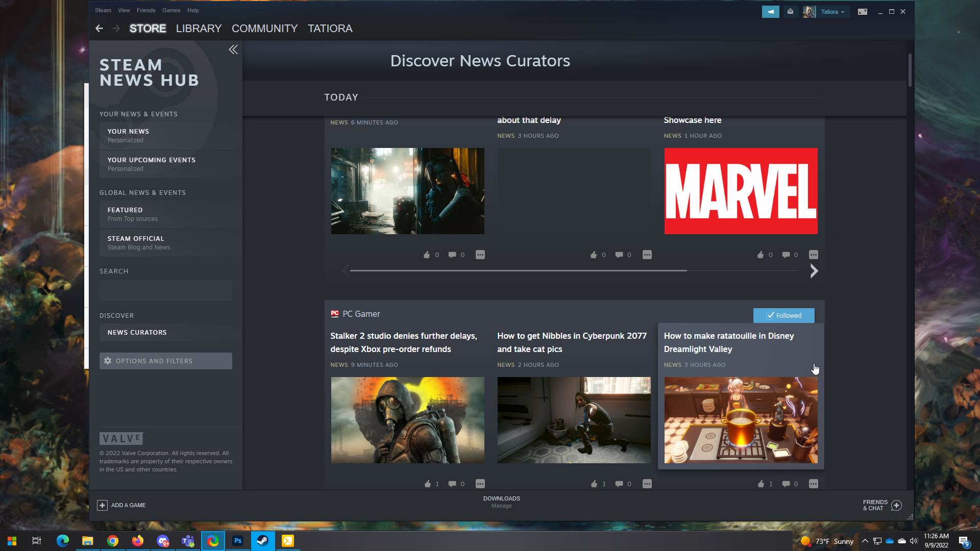Open the Marvel article thumbnail

coord(741,191)
